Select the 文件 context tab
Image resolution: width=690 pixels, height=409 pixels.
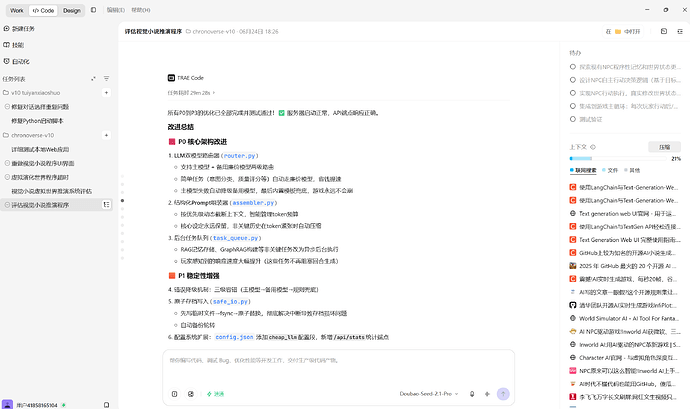610,170
